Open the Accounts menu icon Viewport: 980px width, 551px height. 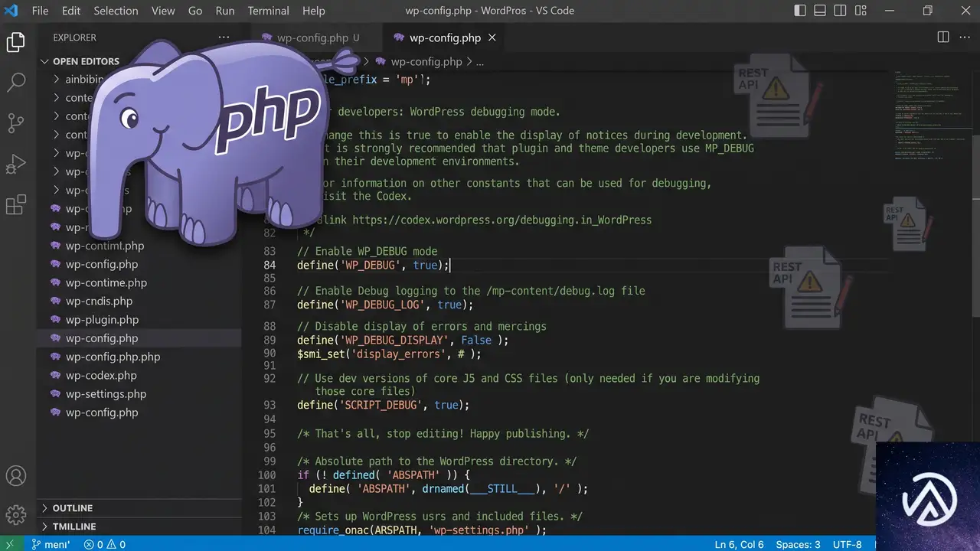[x=16, y=475]
